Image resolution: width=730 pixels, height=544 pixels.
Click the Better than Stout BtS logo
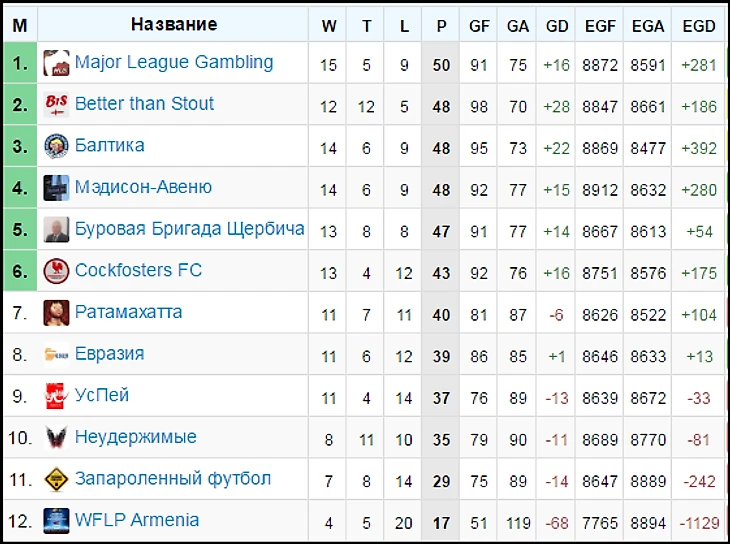56,104
